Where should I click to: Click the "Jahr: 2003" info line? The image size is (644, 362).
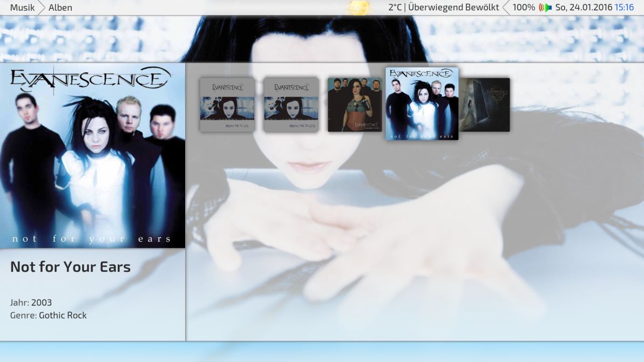pos(31,303)
